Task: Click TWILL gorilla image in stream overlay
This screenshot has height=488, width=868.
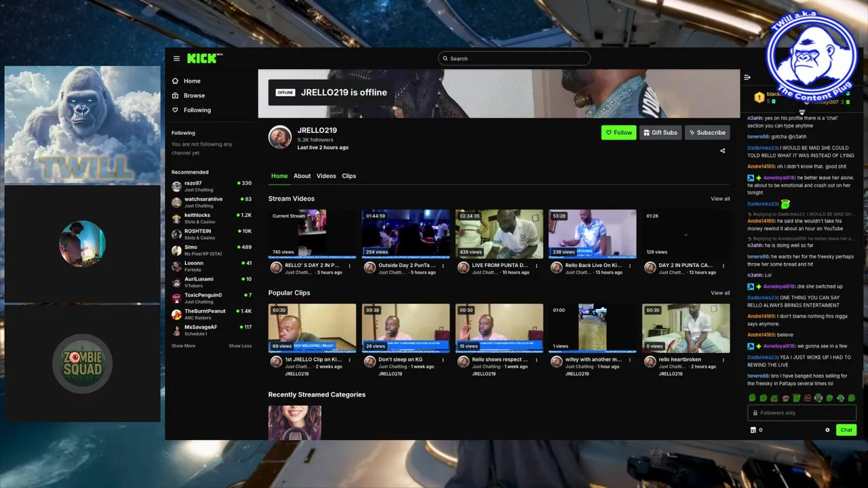Action: tap(82, 125)
